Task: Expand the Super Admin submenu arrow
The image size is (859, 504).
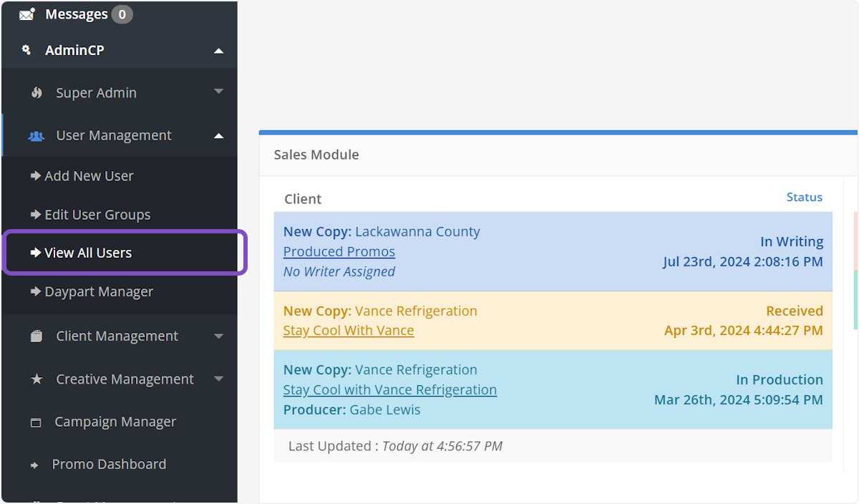Action: coord(219,92)
